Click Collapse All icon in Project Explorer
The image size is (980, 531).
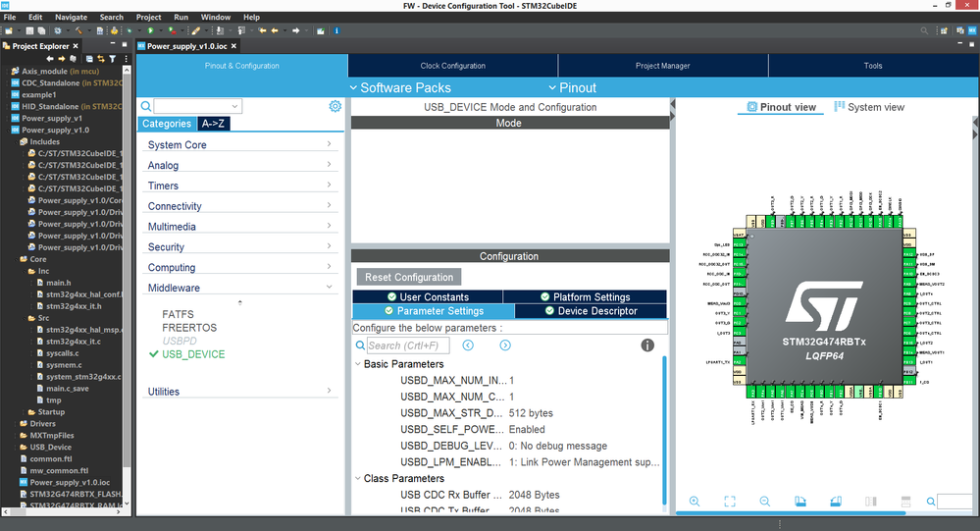[x=89, y=59]
